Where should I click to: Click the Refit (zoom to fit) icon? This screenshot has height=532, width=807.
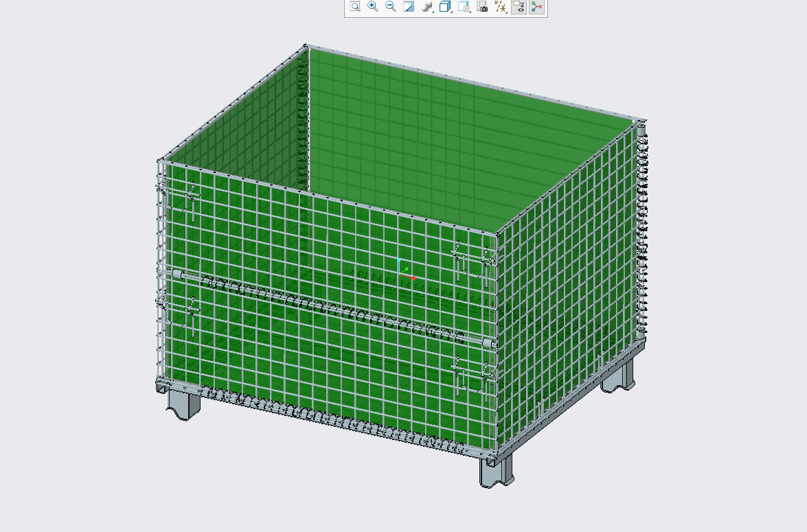(354, 6)
